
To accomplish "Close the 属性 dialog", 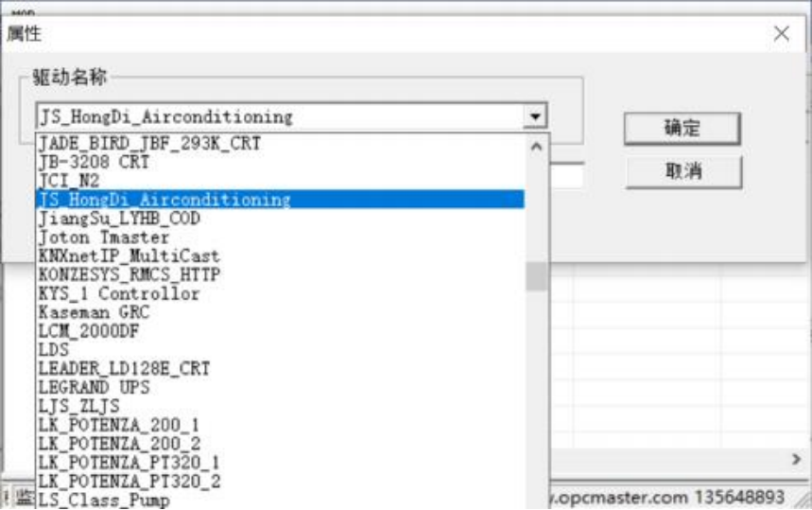I will coord(782,34).
